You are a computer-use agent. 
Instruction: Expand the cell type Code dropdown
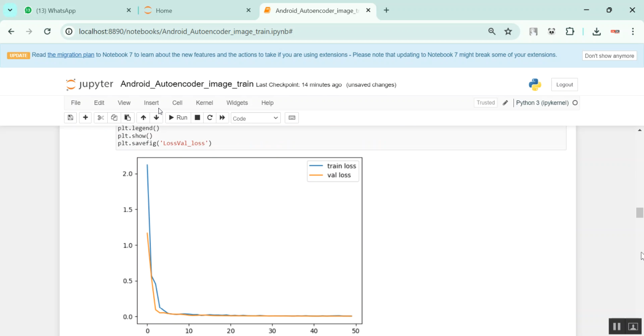(x=255, y=118)
